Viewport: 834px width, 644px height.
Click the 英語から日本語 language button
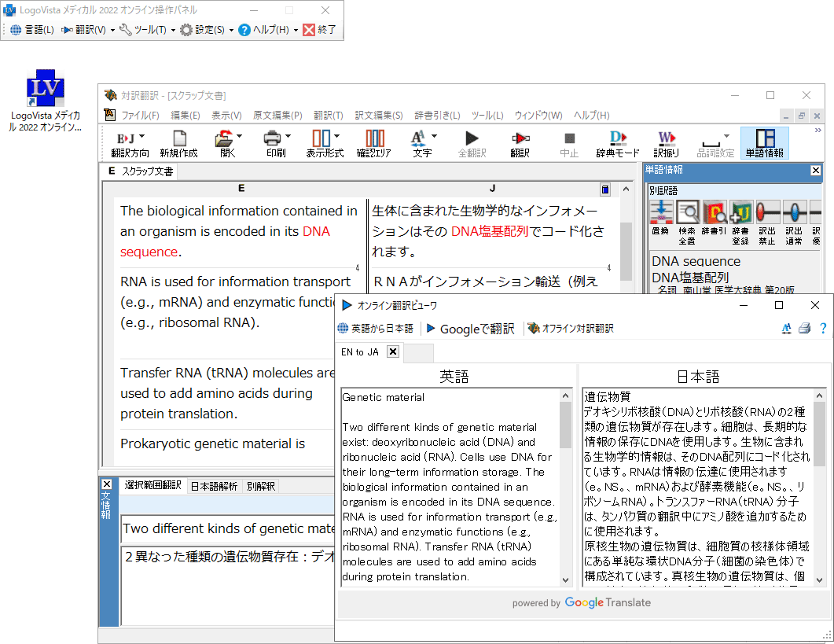pyautogui.click(x=376, y=329)
